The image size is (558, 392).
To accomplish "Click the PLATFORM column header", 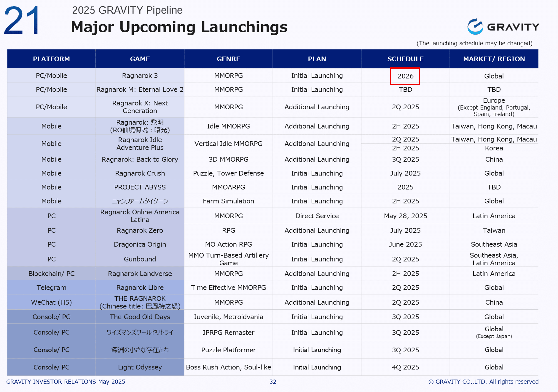I will pos(51,59).
